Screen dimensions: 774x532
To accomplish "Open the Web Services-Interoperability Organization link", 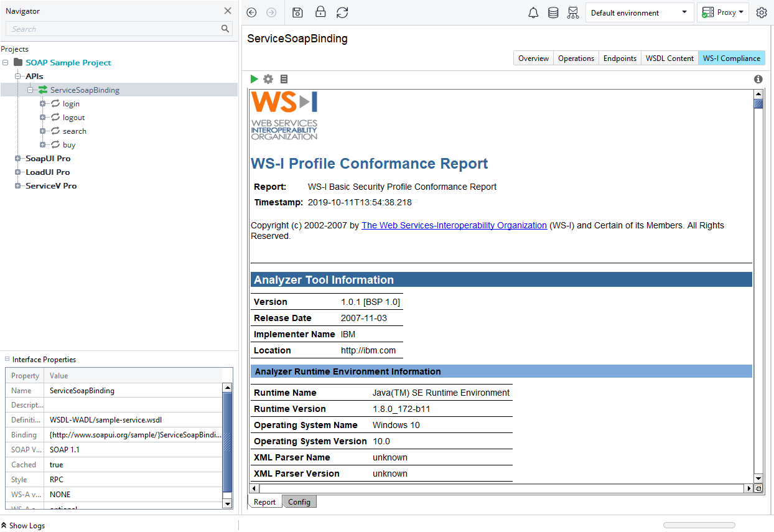I will click(454, 225).
